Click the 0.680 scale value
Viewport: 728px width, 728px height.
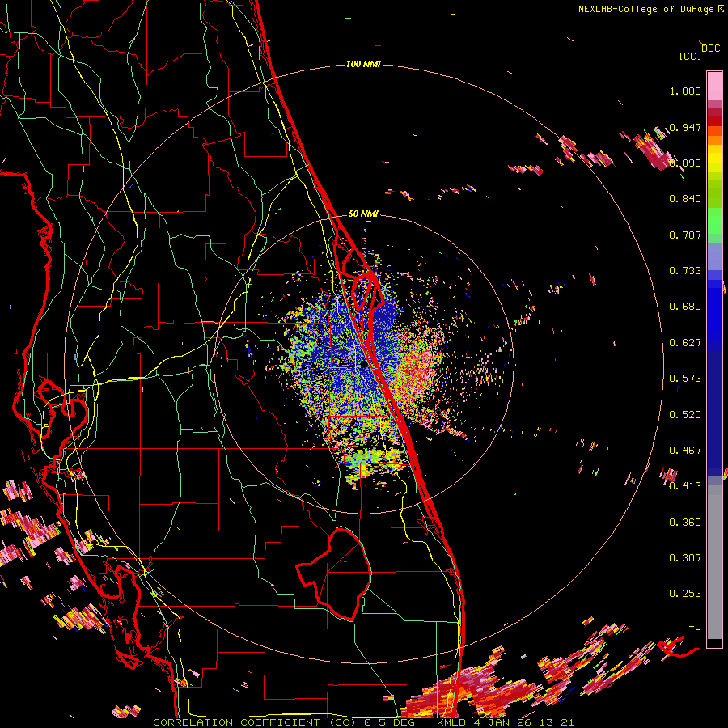click(685, 307)
